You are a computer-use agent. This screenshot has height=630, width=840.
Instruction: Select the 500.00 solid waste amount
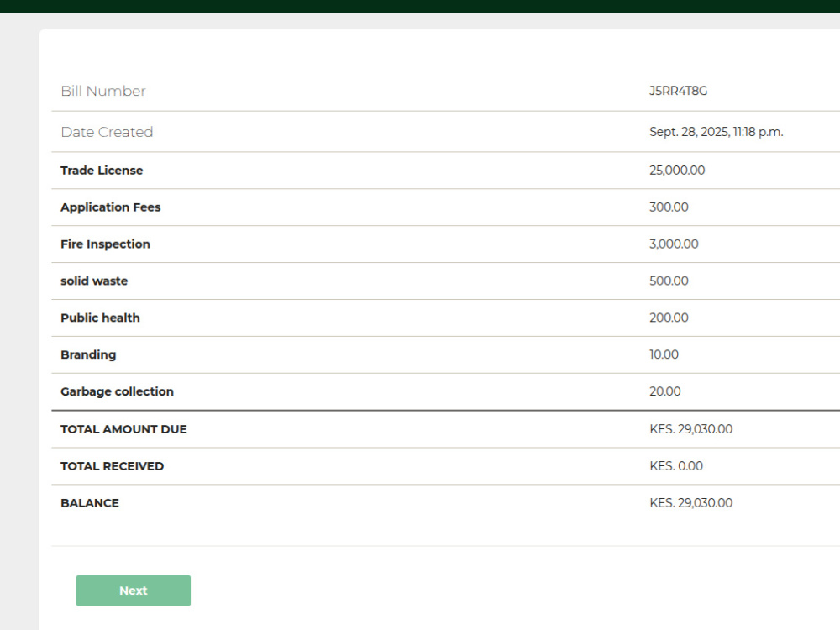pos(669,281)
